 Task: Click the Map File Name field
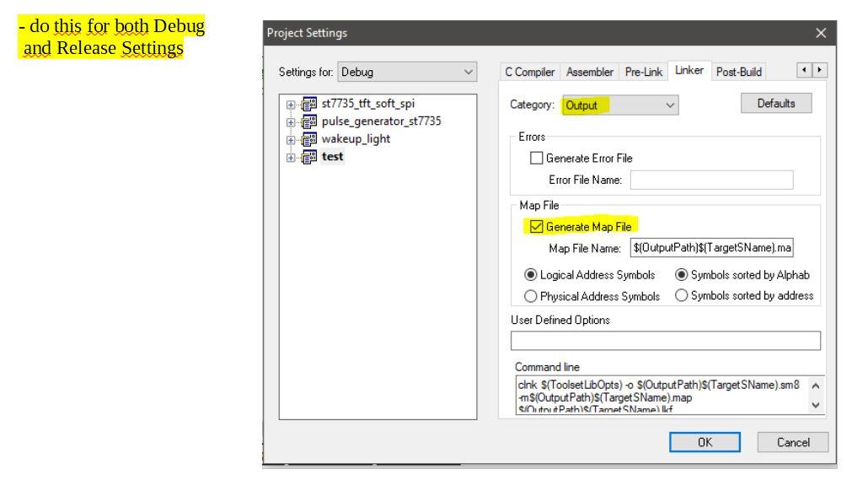point(711,248)
